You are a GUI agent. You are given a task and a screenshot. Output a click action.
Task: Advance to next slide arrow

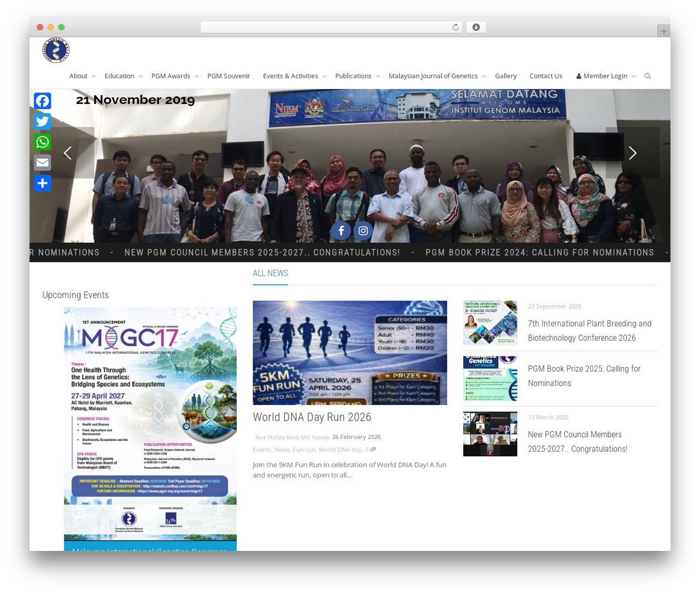633,153
